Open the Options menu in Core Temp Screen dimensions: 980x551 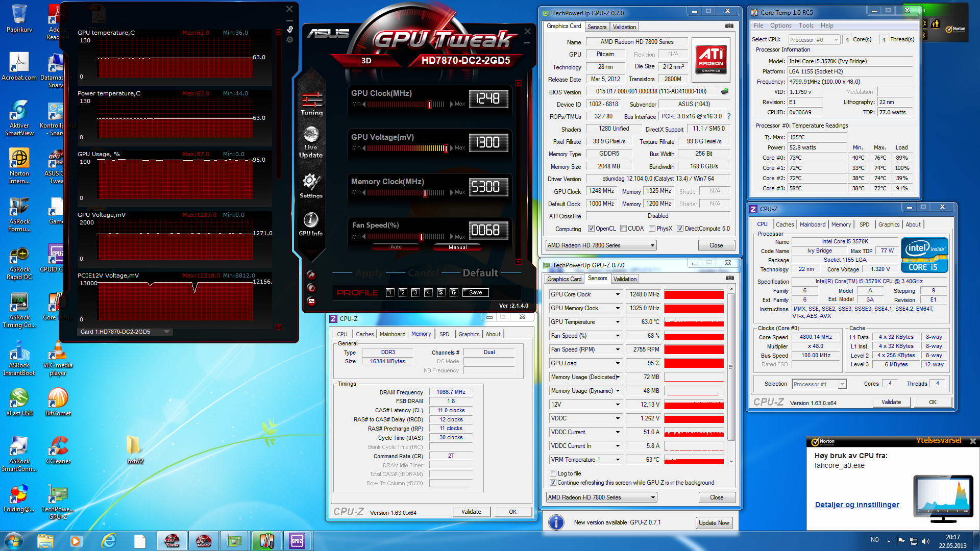click(780, 26)
